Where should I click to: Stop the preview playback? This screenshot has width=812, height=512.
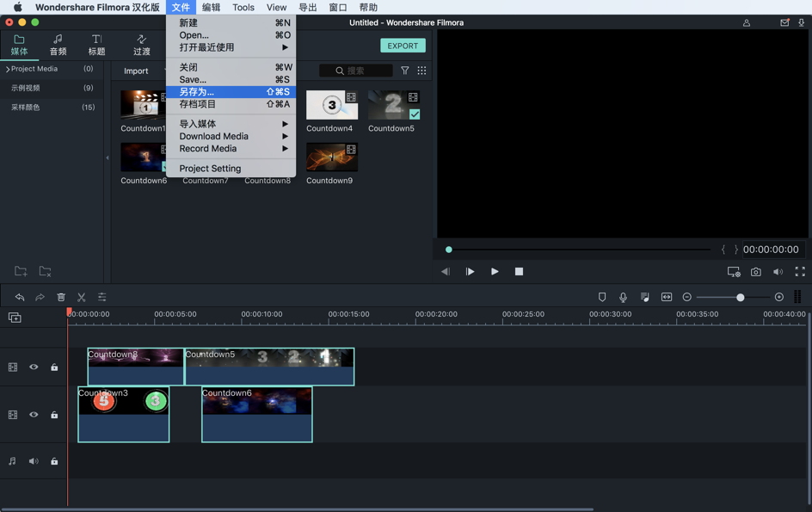pyautogui.click(x=519, y=272)
